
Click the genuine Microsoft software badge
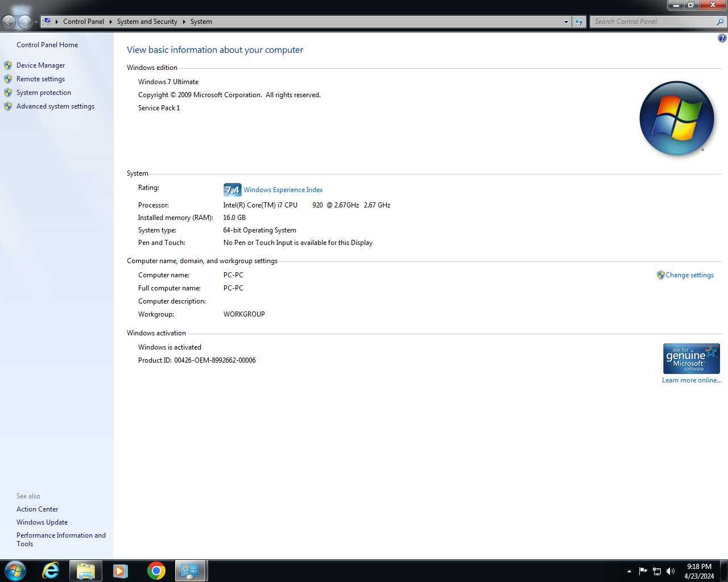(x=692, y=358)
